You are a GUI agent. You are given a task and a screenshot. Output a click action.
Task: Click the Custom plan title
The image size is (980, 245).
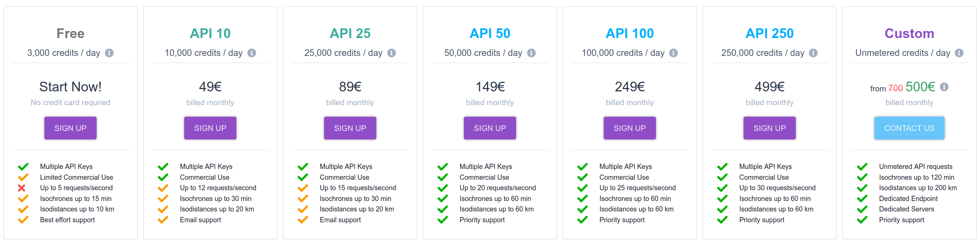(x=909, y=34)
